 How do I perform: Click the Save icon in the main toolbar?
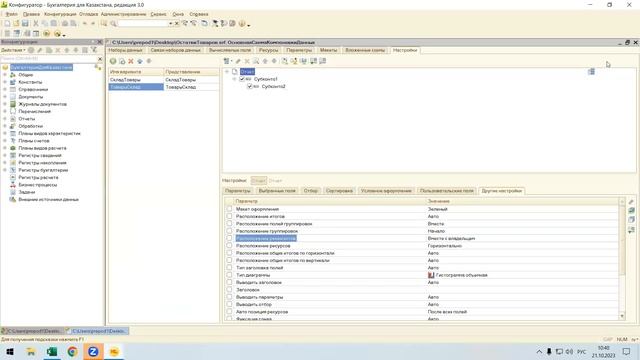pyautogui.click(x=25, y=24)
